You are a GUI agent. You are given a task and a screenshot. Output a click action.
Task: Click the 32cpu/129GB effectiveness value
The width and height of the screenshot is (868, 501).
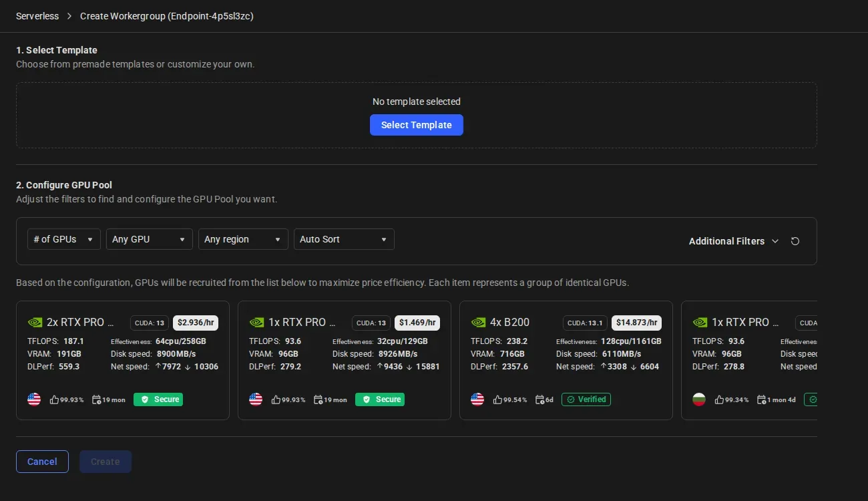(403, 341)
